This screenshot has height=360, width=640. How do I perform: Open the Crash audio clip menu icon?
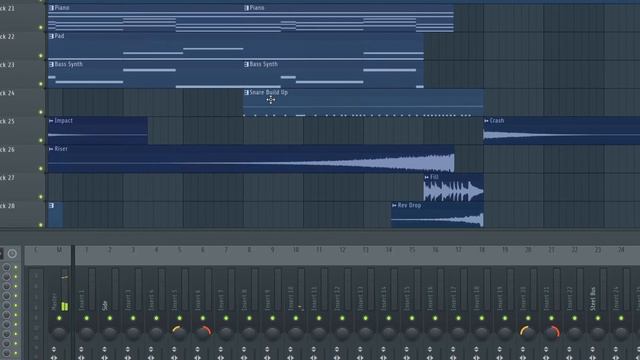[486, 121]
